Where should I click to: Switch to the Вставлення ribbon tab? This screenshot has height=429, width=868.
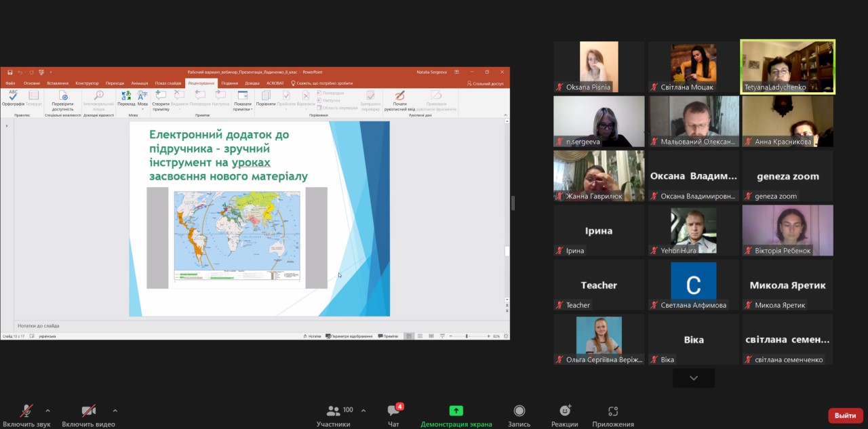point(58,83)
